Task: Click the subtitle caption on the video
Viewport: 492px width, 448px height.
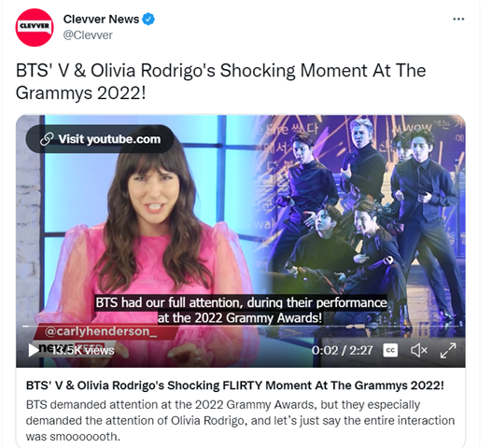Action: (x=241, y=310)
